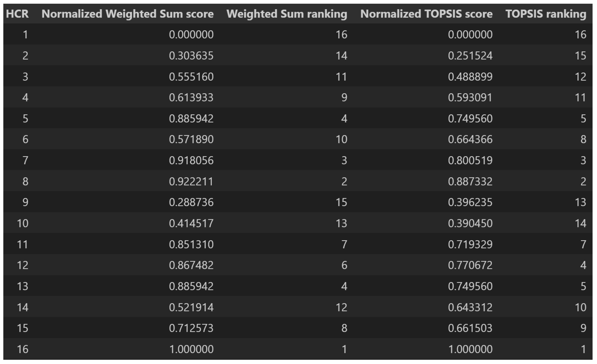Click the TOPSIS ranking column header
597x364 pixels.
546,14
